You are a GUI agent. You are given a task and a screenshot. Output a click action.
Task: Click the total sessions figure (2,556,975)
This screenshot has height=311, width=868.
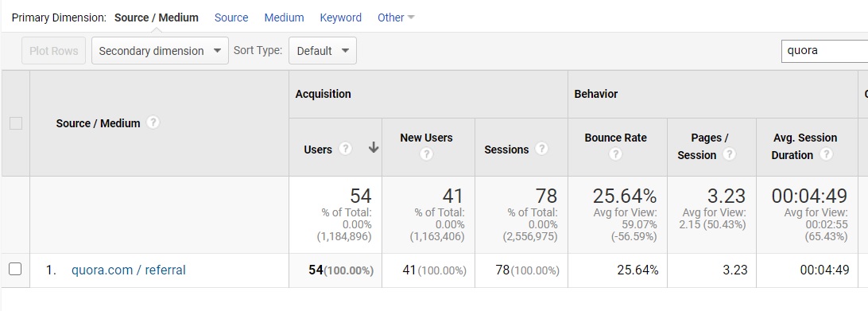click(x=529, y=237)
